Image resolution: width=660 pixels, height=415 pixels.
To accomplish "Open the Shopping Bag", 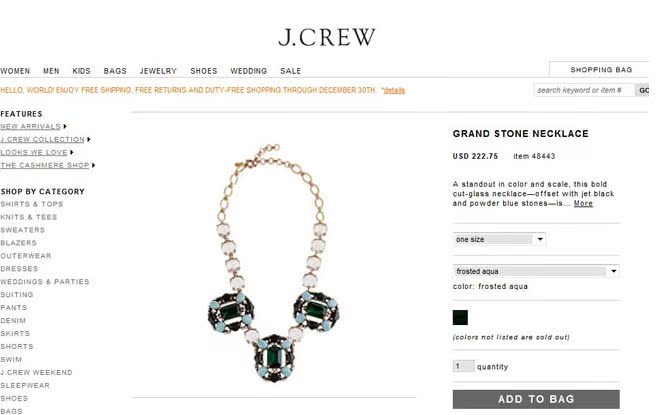I will 601,70.
